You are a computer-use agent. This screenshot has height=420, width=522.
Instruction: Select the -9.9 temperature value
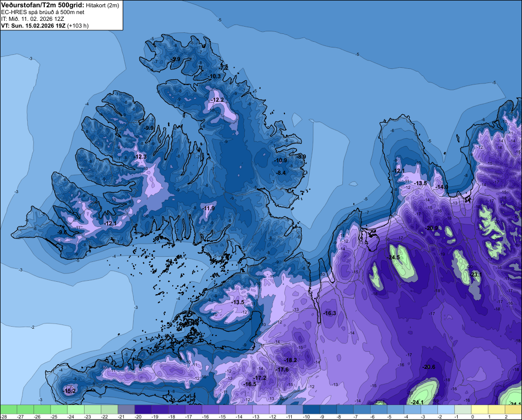[x=149, y=128]
